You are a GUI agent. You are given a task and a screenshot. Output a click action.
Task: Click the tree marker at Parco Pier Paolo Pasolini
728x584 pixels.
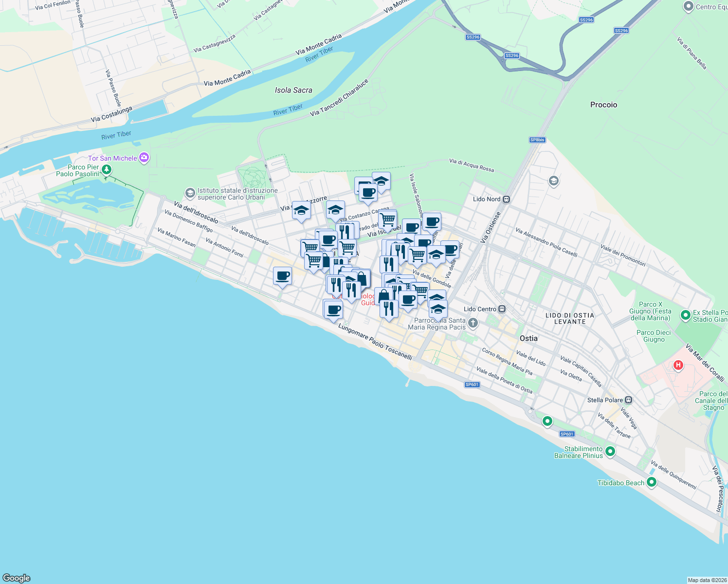tap(106, 169)
